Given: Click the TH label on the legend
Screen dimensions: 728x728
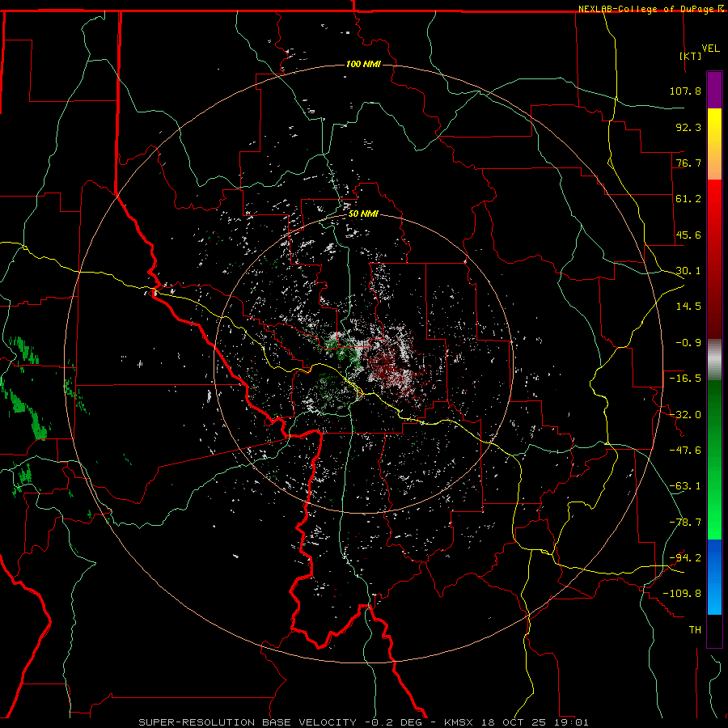Looking at the screenshot, I should click(695, 630).
